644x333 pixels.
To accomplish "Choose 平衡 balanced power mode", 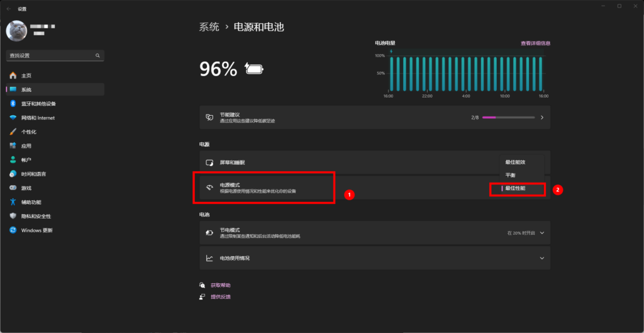I will (511, 175).
